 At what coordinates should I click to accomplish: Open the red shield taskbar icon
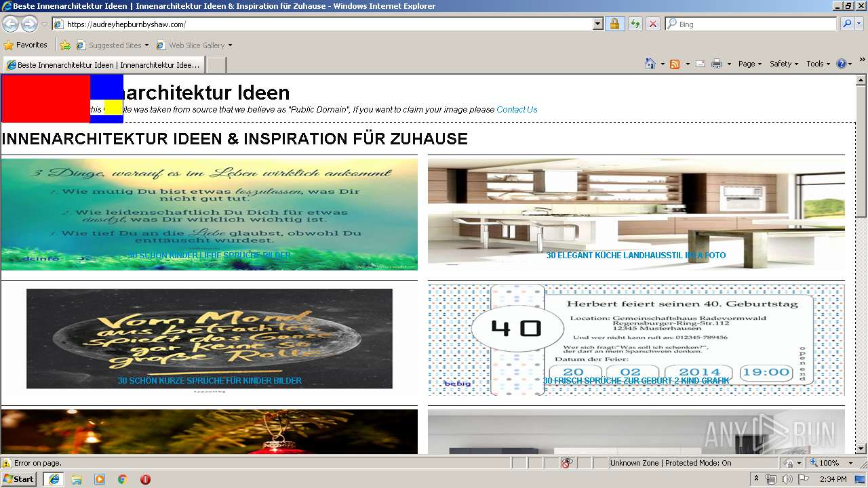coord(145,479)
